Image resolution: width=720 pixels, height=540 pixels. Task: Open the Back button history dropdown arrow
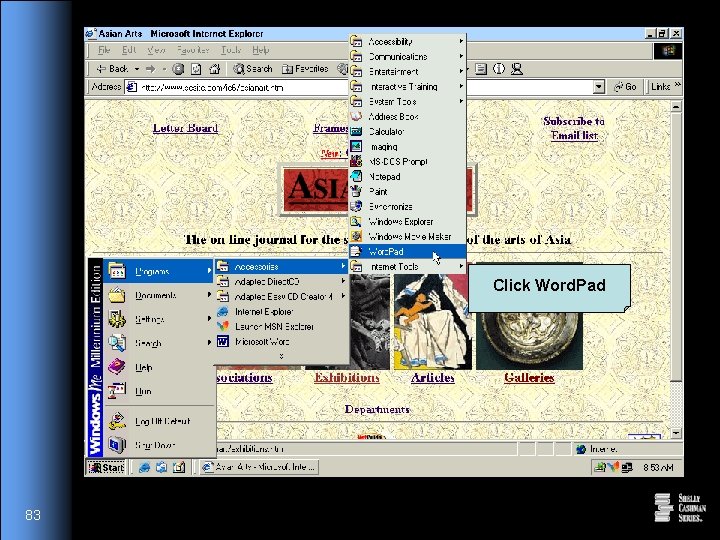tap(137, 69)
